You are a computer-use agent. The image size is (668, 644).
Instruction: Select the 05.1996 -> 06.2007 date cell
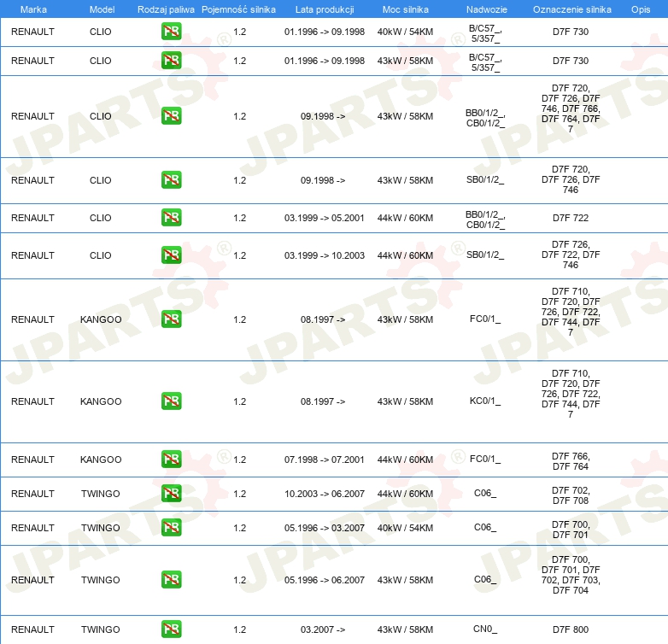tap(325, 580)
